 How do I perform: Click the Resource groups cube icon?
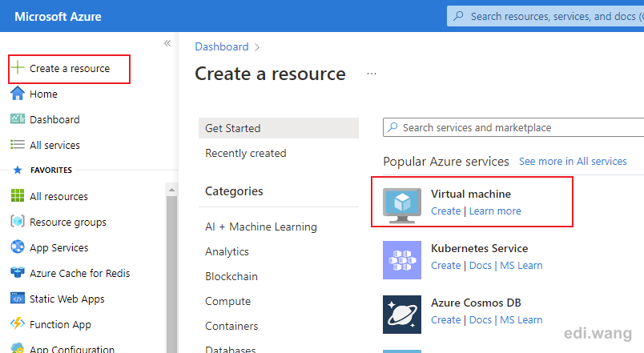tap(18, 222)
